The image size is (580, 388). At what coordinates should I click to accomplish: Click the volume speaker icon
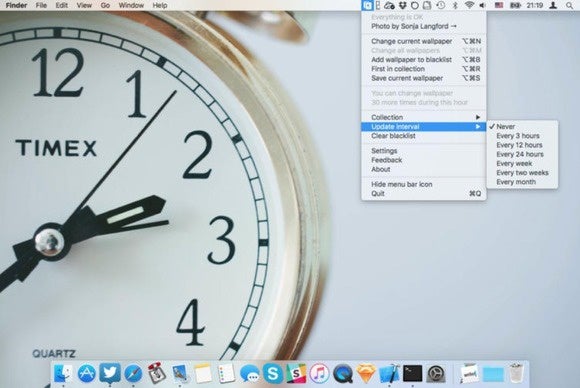pyautogui.click(x=483, y=5)
